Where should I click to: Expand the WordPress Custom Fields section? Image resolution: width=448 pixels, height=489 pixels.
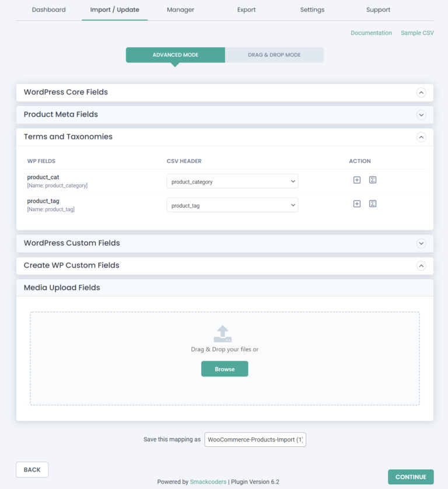(x=421, y=243)
